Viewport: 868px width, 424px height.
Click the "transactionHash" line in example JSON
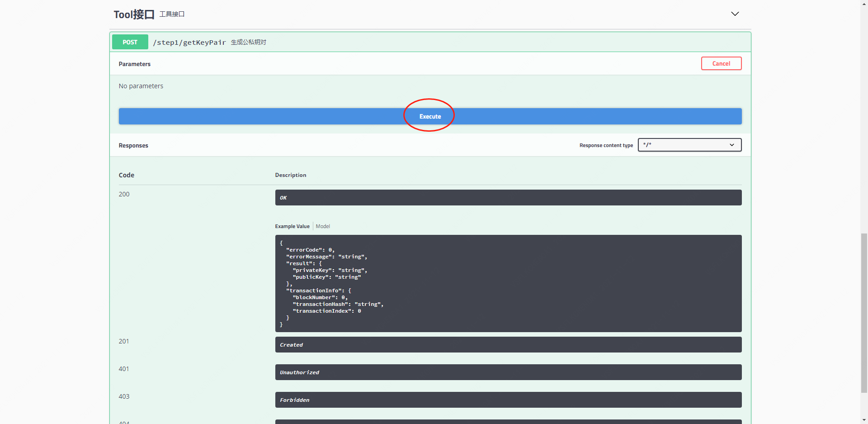coord(338,304)
